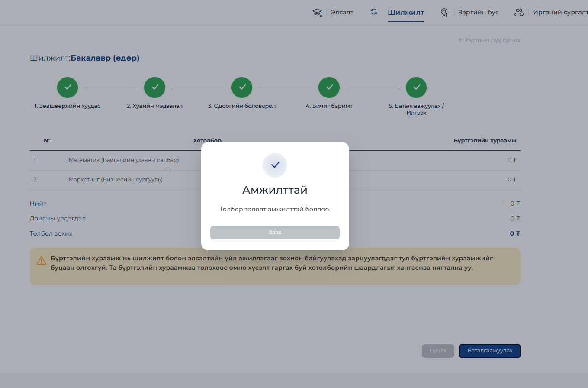Viewport: 588px width, 388px height.
Task: Click the Шилжилт: Бакалавр (өдөр) page heading
Action: [85, 58]
